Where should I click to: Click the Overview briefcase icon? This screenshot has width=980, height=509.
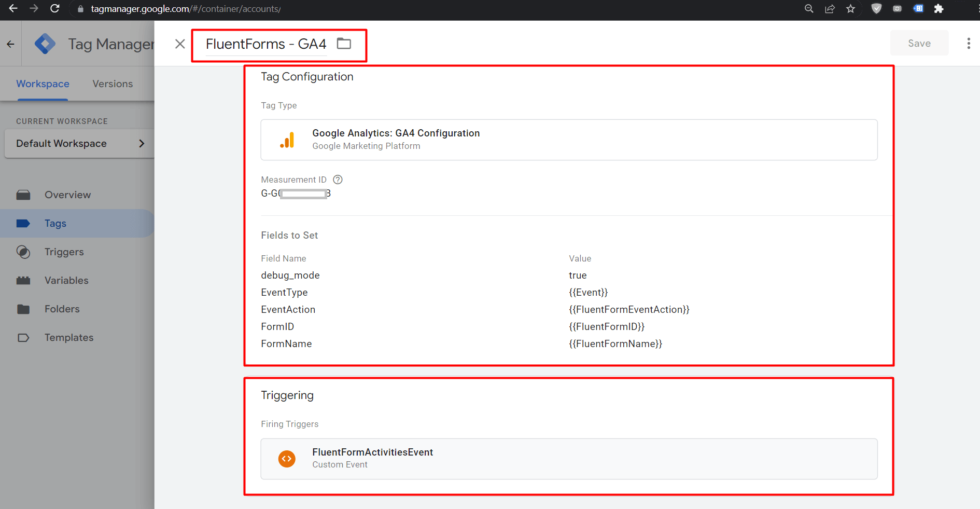click(23, 195)
